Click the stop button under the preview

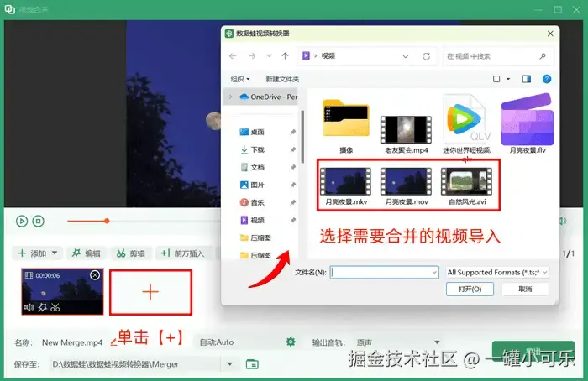39,221
